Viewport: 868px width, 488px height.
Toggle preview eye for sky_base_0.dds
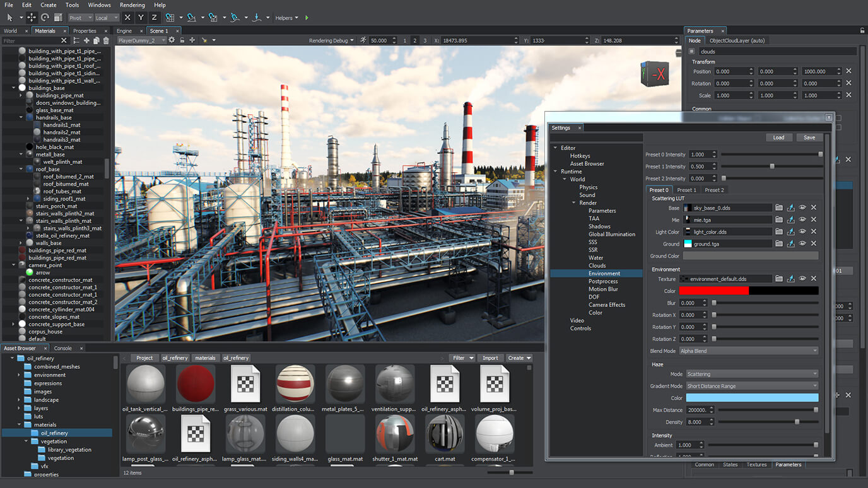coord(802,207)
